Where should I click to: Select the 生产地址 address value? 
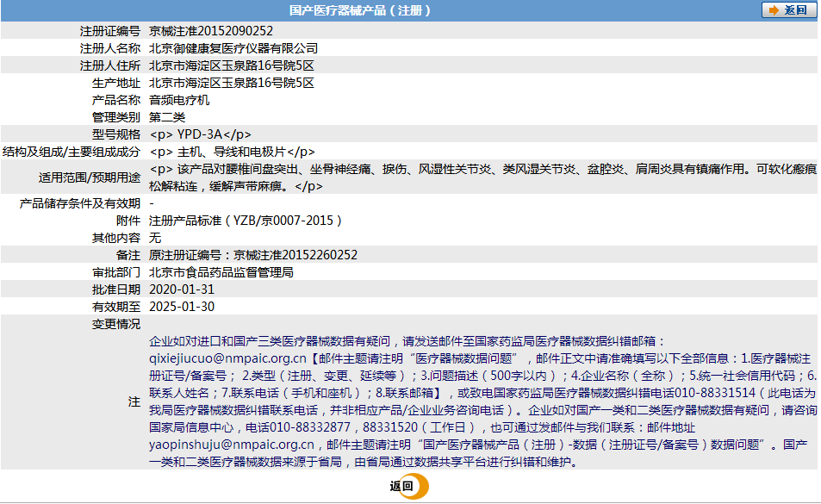(232, 83)
